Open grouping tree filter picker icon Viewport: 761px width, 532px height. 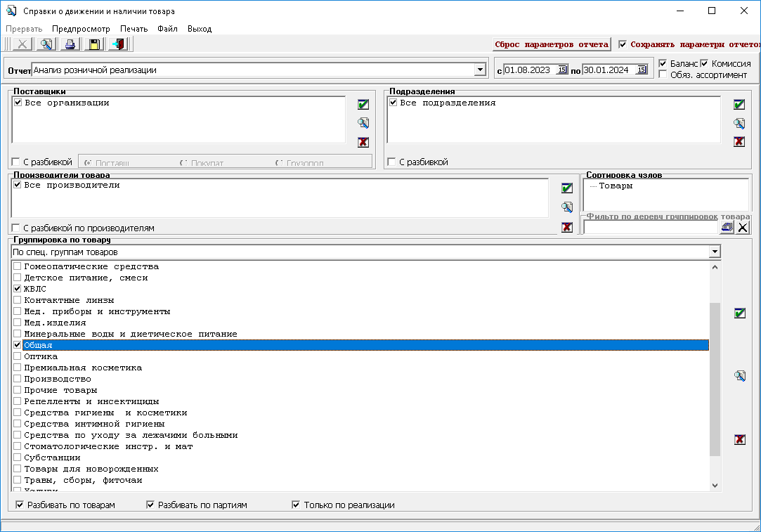point(727,227)
